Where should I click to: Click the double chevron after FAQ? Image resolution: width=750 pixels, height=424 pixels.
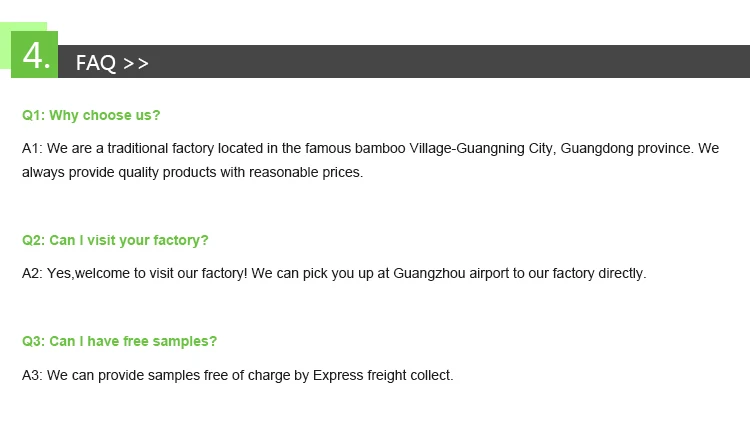pos(136,64)
